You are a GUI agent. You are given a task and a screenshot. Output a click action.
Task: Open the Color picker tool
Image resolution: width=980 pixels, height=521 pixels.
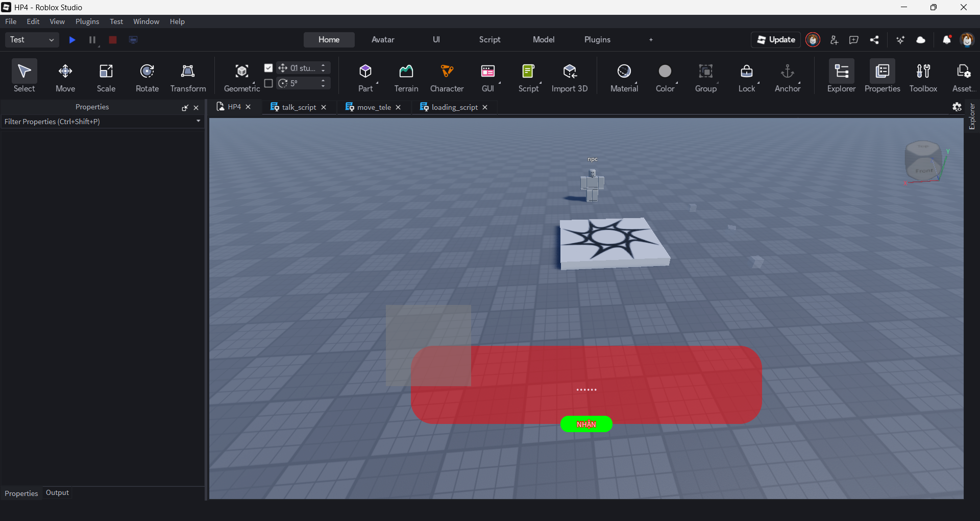coord(665,77)
